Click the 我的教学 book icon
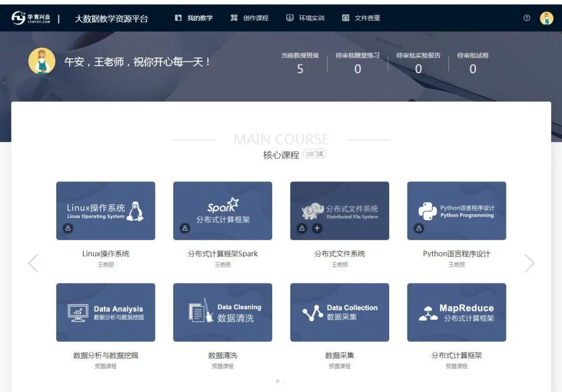Image resolution: width=562 pixels, height=392 pixels. pos(178,18)
